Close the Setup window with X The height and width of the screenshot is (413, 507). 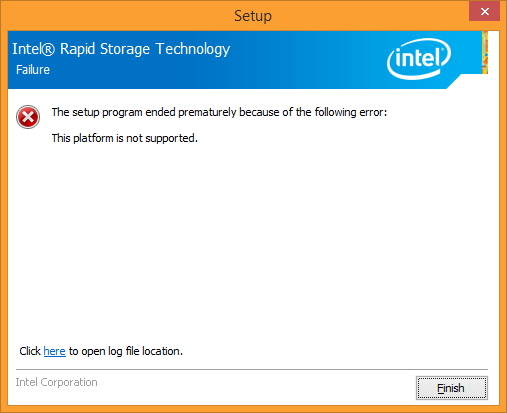point(484,12)
